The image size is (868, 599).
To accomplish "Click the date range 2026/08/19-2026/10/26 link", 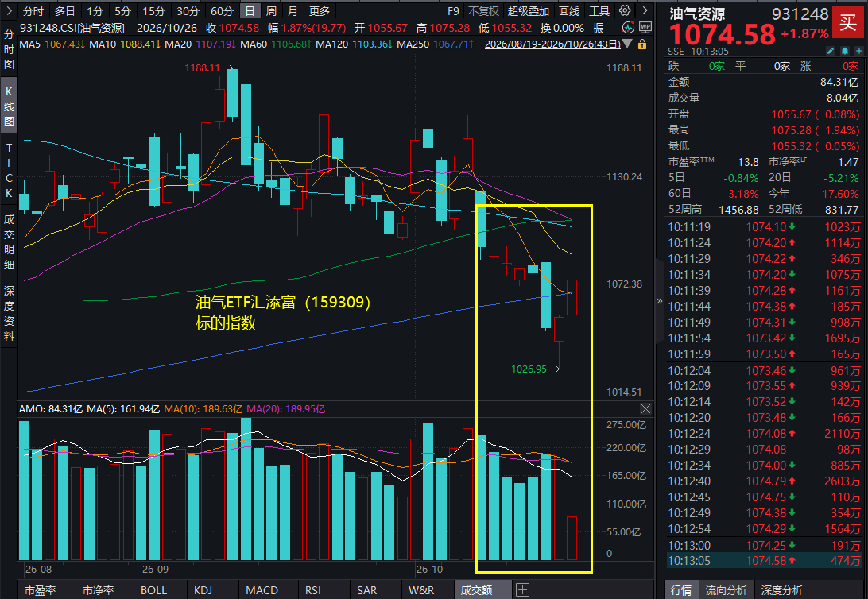I will [552, 44].
